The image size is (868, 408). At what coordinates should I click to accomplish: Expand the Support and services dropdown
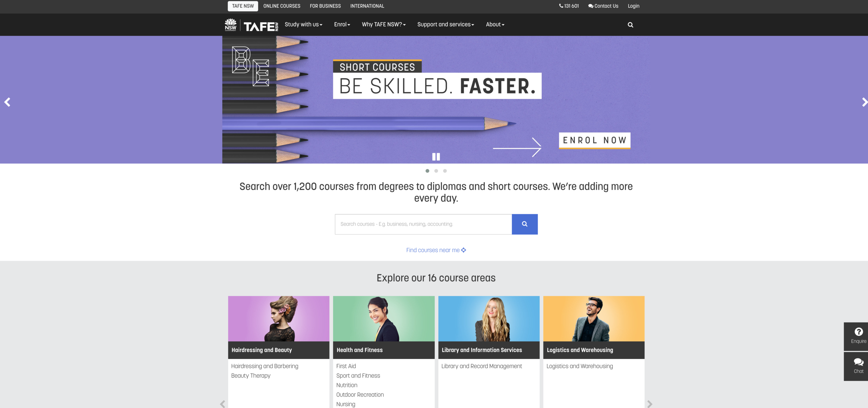point(445,24)
